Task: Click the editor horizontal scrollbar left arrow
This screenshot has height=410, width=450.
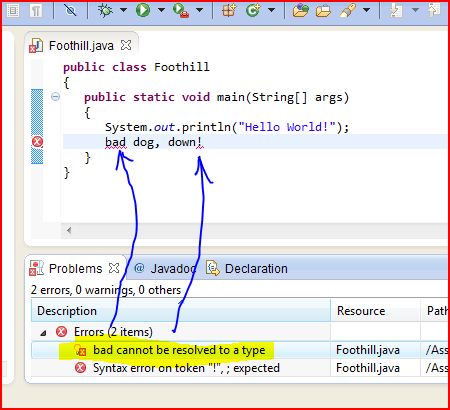Action: [69, 230]
